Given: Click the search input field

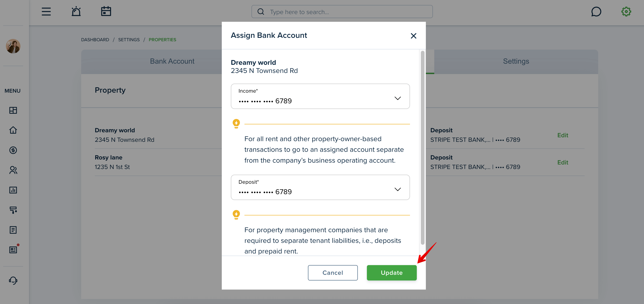Looking at the screenshot, I should (x=342, y=12).
